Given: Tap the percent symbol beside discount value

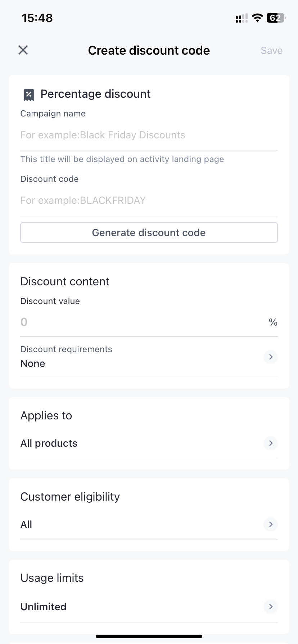Looking at the screenshot, I should coord(273,322).
